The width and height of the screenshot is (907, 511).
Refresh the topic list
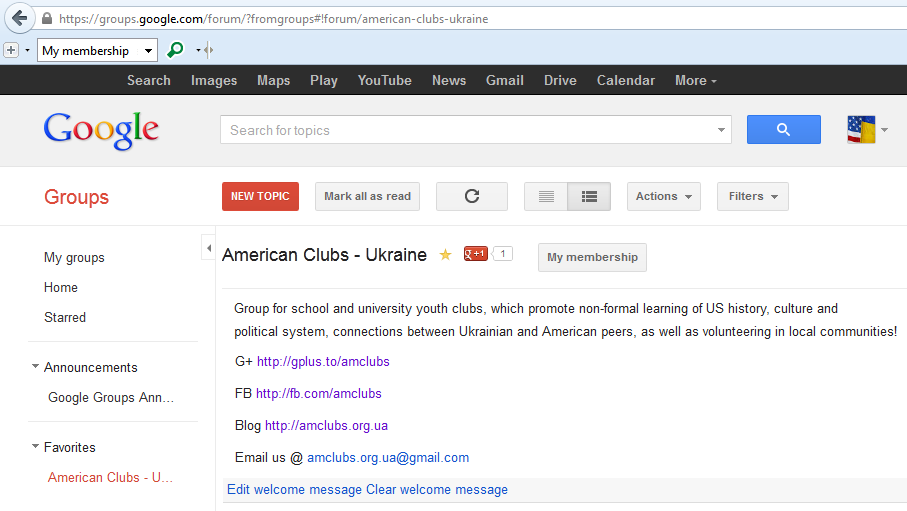(472, 196)
